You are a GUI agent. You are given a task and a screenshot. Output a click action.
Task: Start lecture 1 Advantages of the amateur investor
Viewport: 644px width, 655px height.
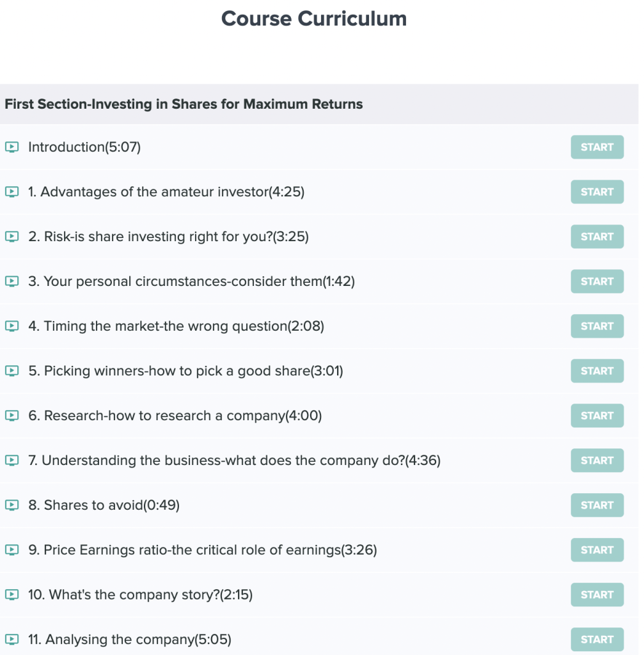(x=597, y=192)
